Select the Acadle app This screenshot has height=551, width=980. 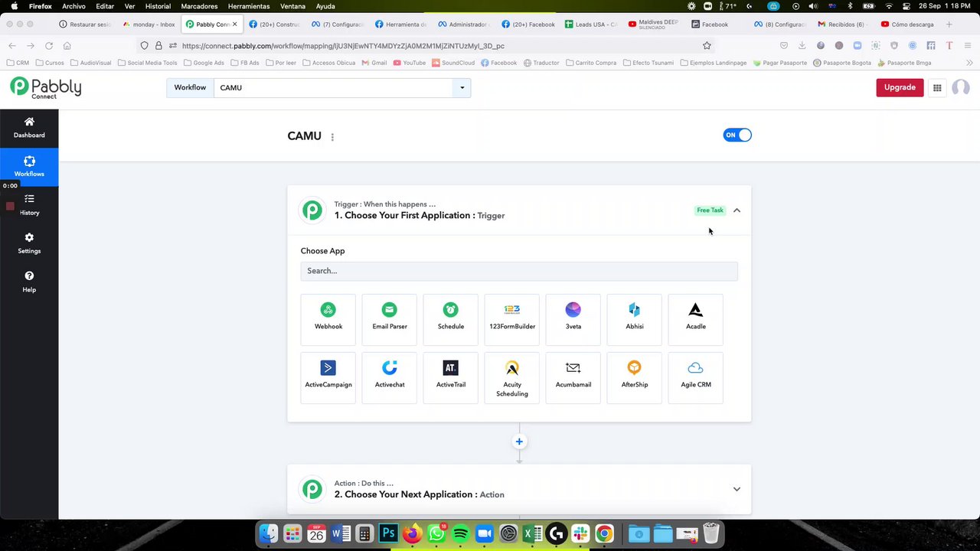coord(696,318)
